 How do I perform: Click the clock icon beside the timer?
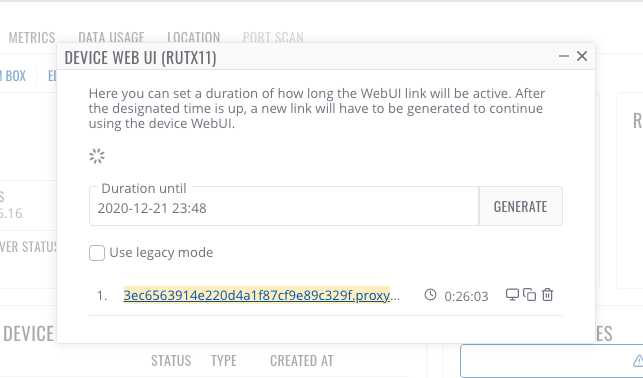coord(430,295)
